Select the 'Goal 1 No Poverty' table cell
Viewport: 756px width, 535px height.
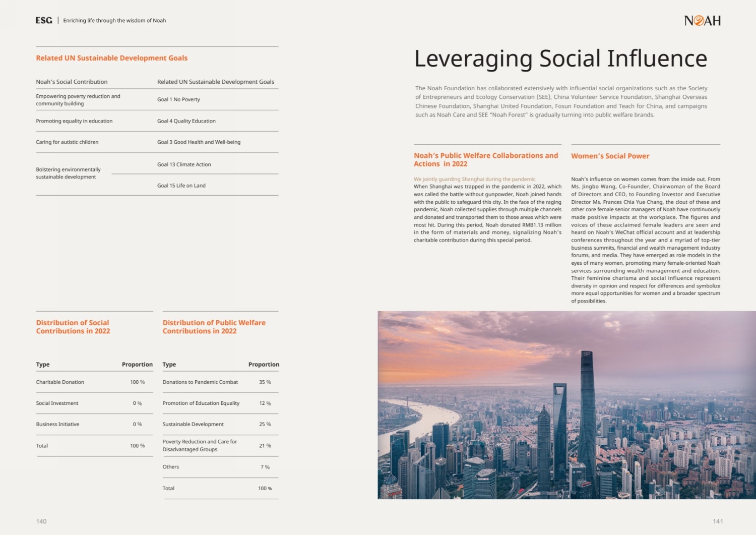pos(178,99)
